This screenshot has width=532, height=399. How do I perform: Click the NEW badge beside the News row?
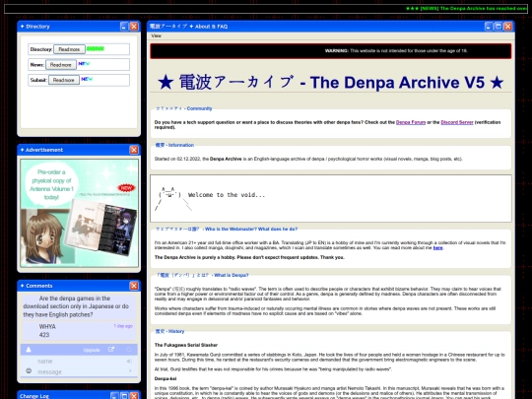point(84,64)
